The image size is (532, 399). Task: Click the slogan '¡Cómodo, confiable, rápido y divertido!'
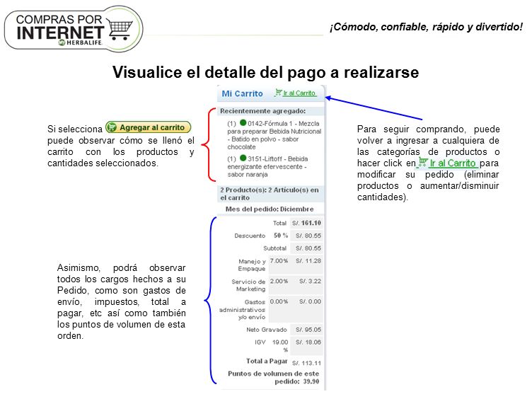click(x=426, y=27)
